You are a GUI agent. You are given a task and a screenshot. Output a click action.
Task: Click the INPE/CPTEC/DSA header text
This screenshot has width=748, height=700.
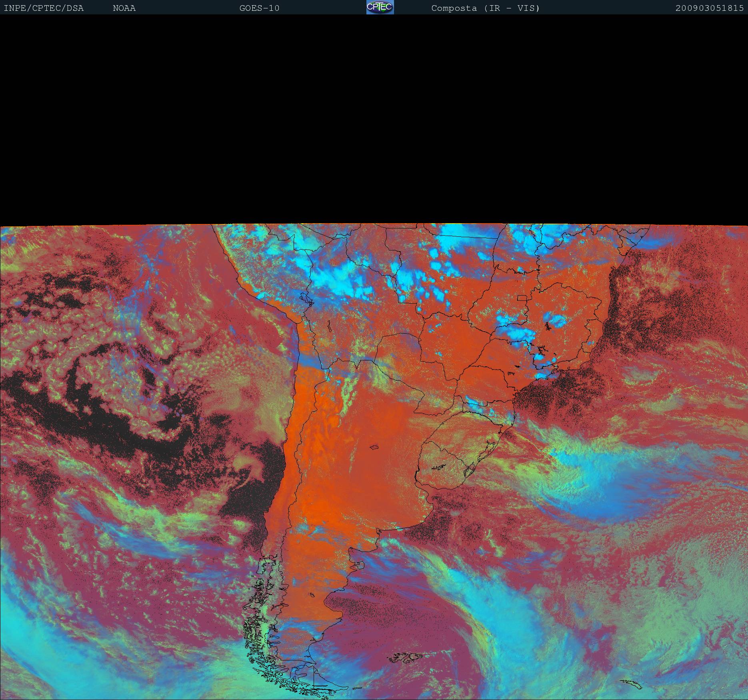44,8
